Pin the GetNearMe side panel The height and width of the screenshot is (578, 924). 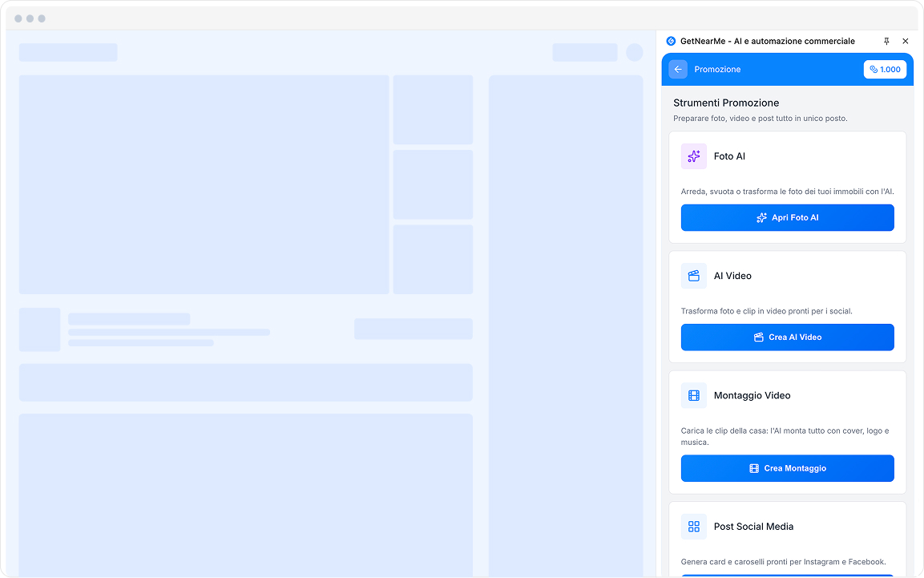click(886, 41)
